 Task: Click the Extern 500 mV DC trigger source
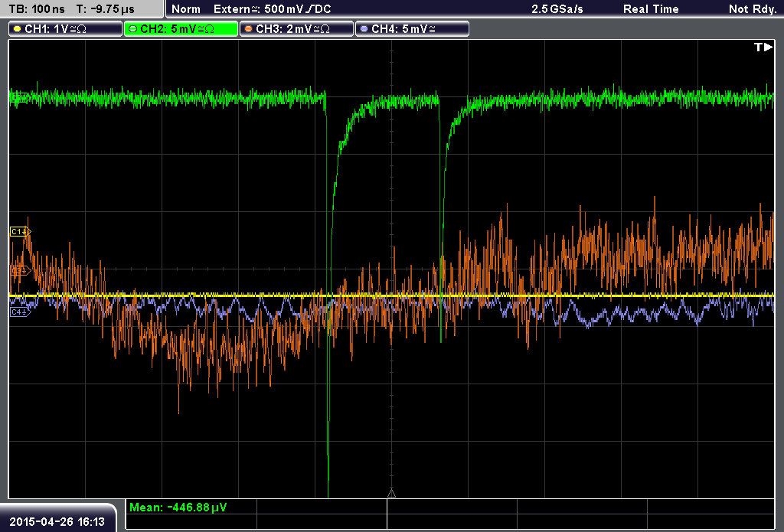pos(272,9)
